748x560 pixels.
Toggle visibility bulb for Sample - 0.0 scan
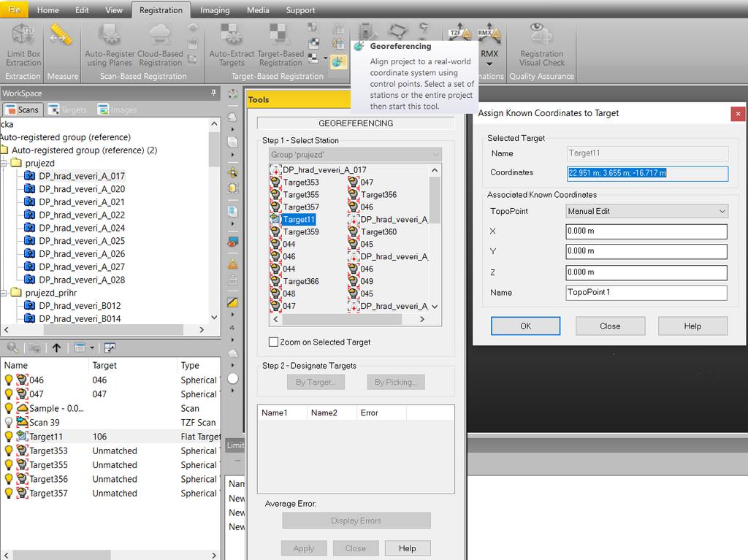9,408
